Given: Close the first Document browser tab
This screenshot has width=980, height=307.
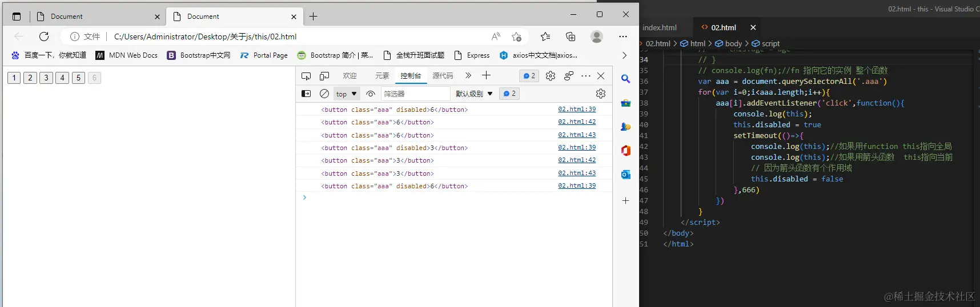Looking at the screenshot, I should pyautogui.click(x=158, y=17).
